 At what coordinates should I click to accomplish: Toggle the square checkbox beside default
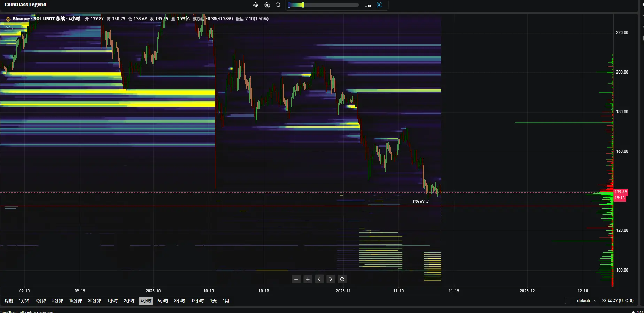[x=568, y=301]
